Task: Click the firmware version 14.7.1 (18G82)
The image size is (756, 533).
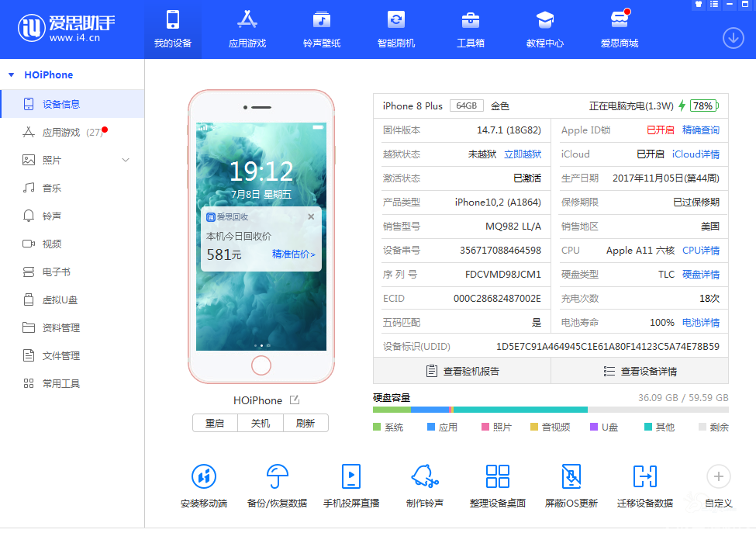Action: click(509, 130)
